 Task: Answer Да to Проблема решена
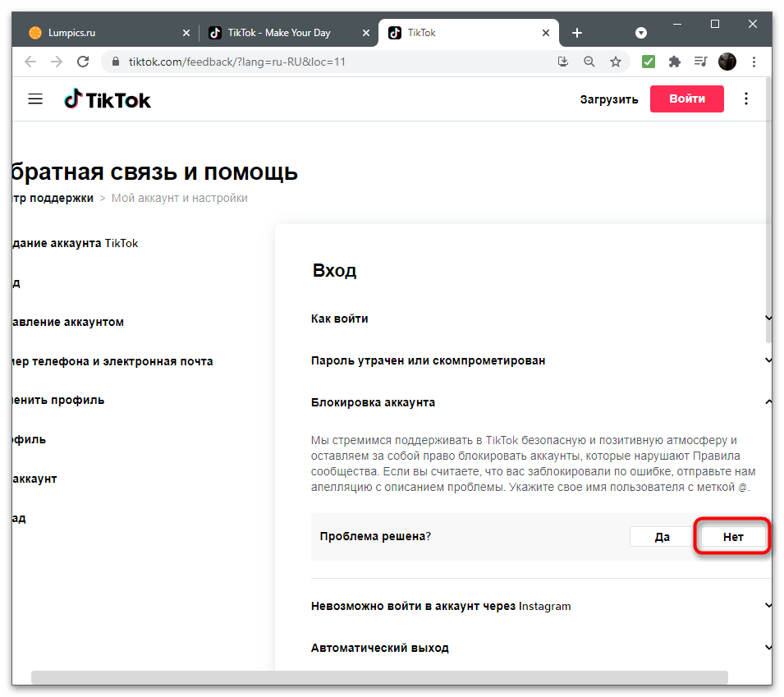tap(662, 536)
